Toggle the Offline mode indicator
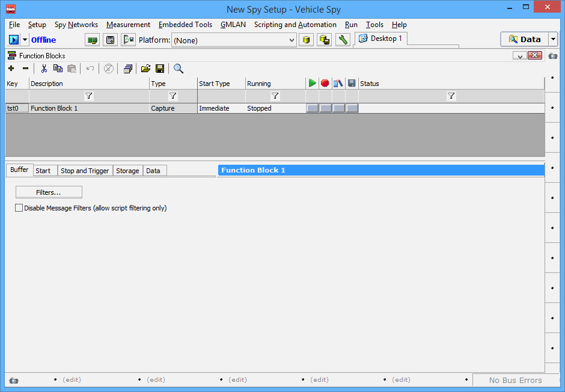 point(42,38)
